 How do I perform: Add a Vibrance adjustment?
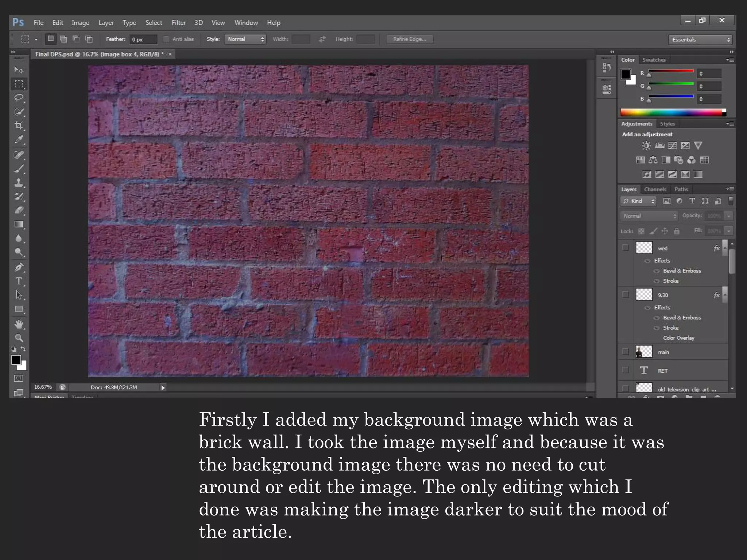click(698, 146)
